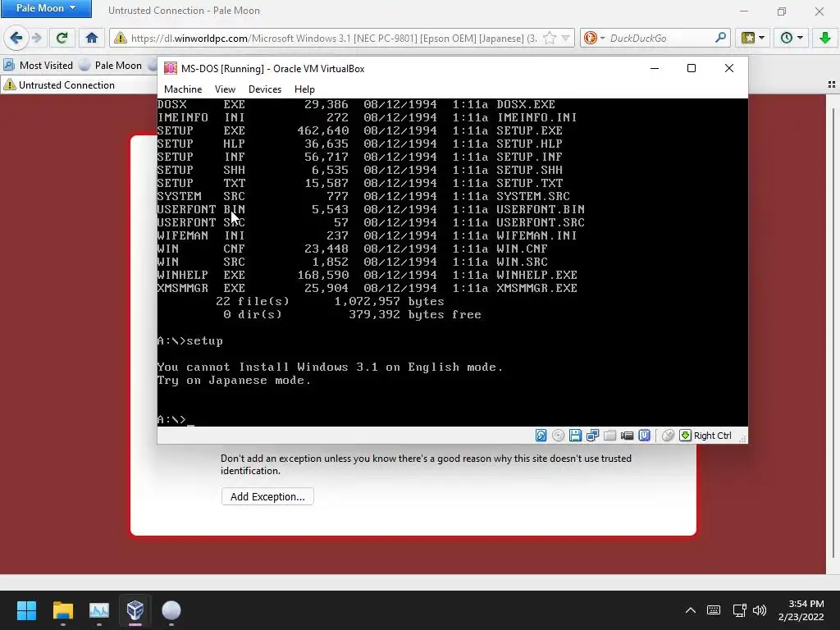Click the shared folders status bar icon
The width and height of the screenshot is (840, 630).
point(609,436)
